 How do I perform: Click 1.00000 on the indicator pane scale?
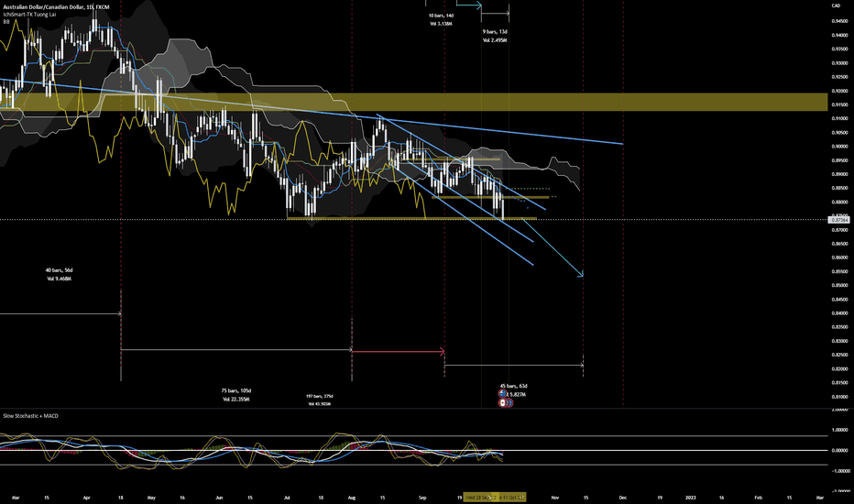tap(839, 430)
